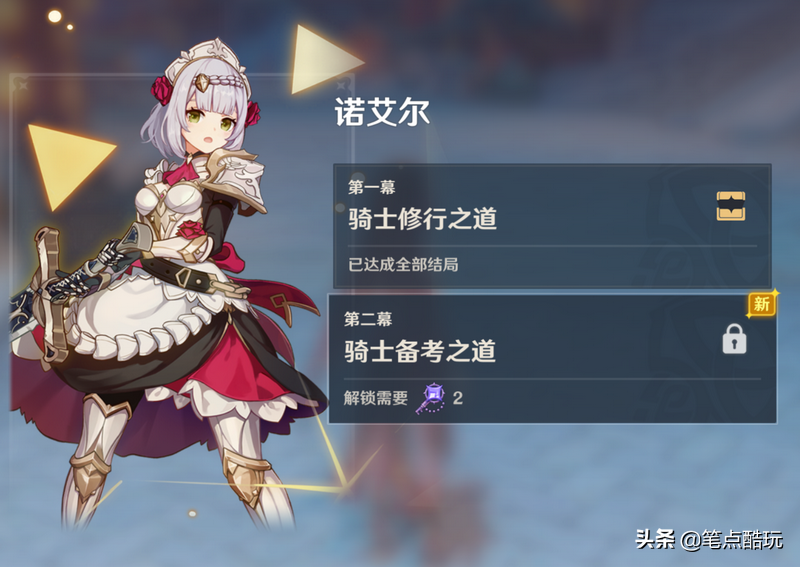The width and height of the screenshot is (800, 567).
Task: Click the padlock icon on Act Two
Action: click(734, 339)
